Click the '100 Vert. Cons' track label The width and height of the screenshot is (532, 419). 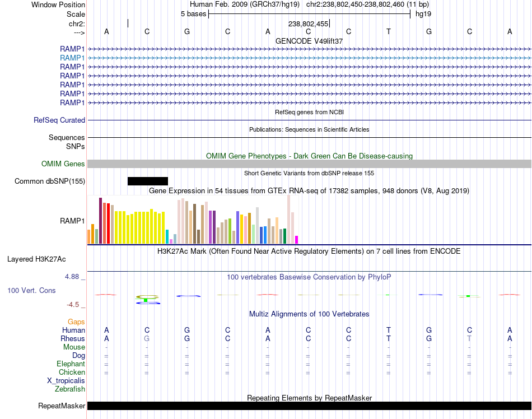[x=31, y=290]
